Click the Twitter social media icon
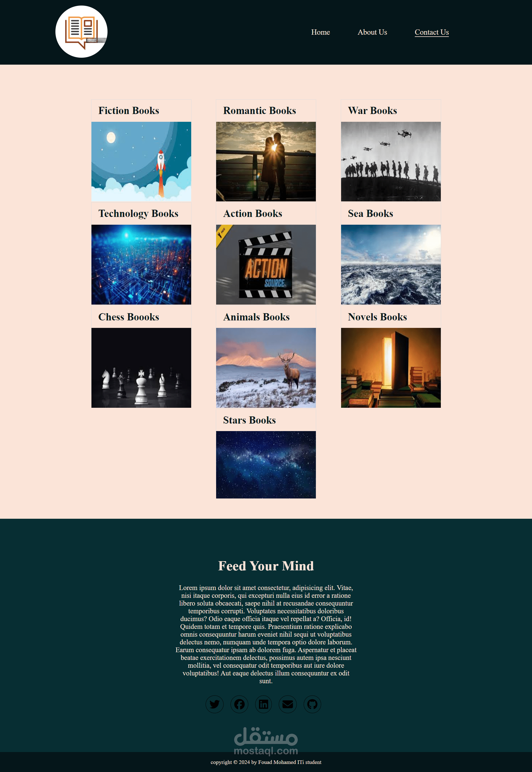 pos(214,704)
